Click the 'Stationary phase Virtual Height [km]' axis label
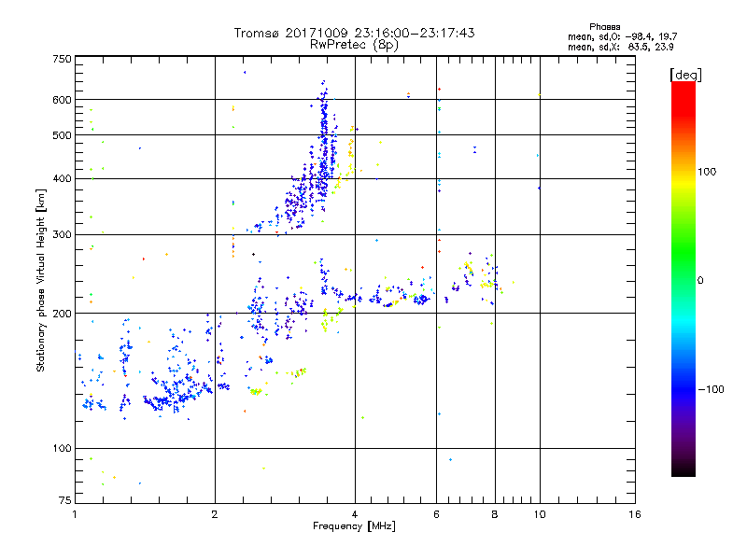The width and height of the screenshot is (747, 560). (x=41, y=280)
